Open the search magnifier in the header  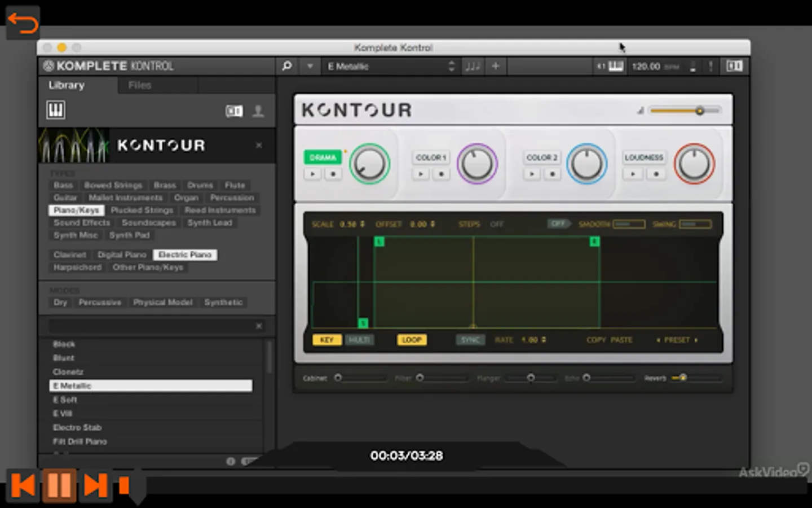[287, 66]
